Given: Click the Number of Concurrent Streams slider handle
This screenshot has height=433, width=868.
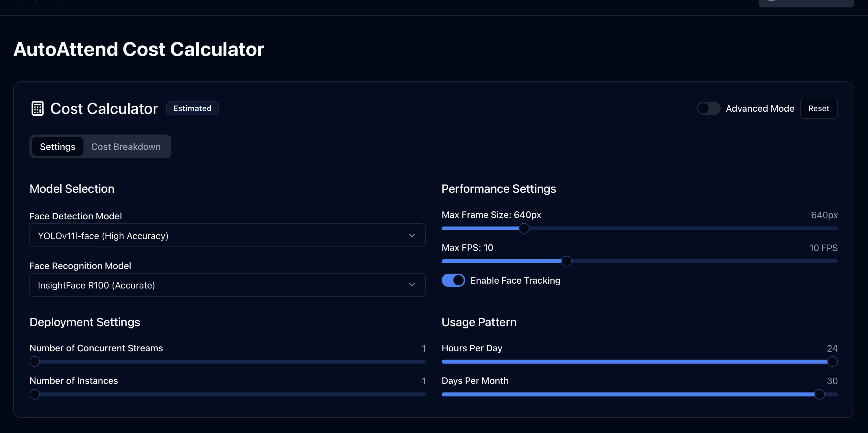Looking at the screenshot, I should click(x=35, y=361).
